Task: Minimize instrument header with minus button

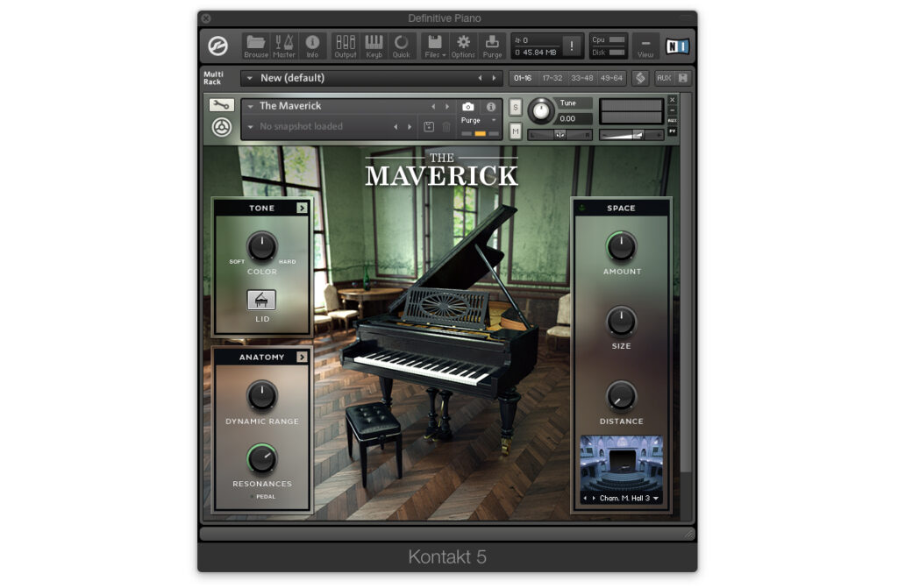Action: pos(673,110)
